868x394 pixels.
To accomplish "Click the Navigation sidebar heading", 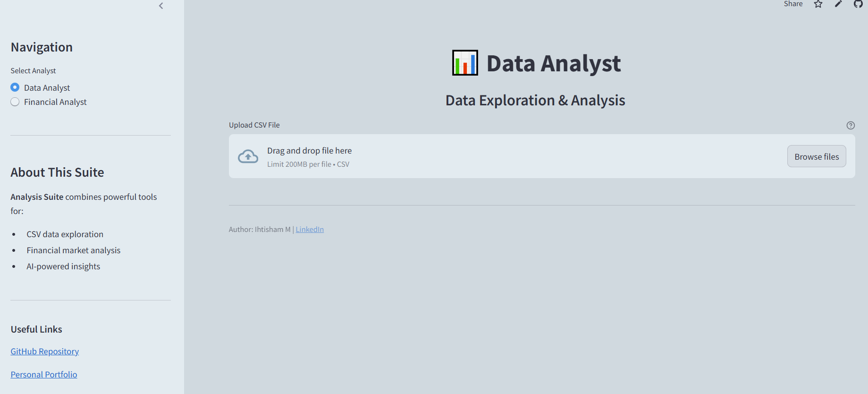I will click(x=42, y=47).
